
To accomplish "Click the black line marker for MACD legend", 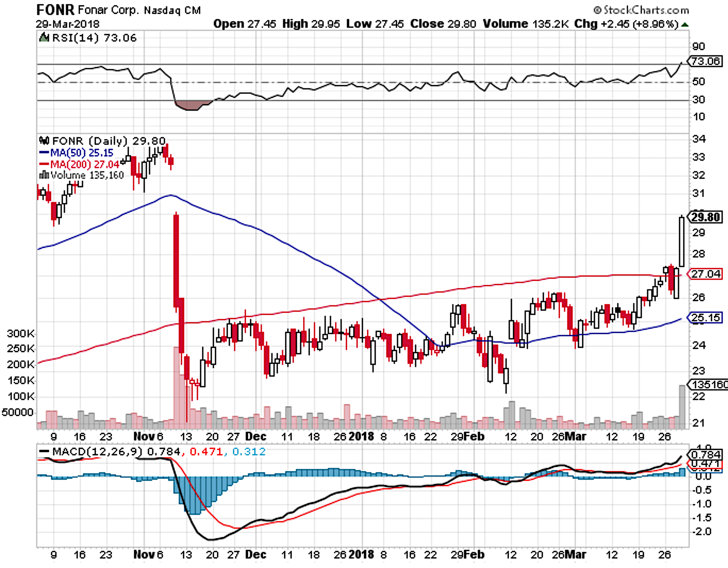I will click(45, 452).
